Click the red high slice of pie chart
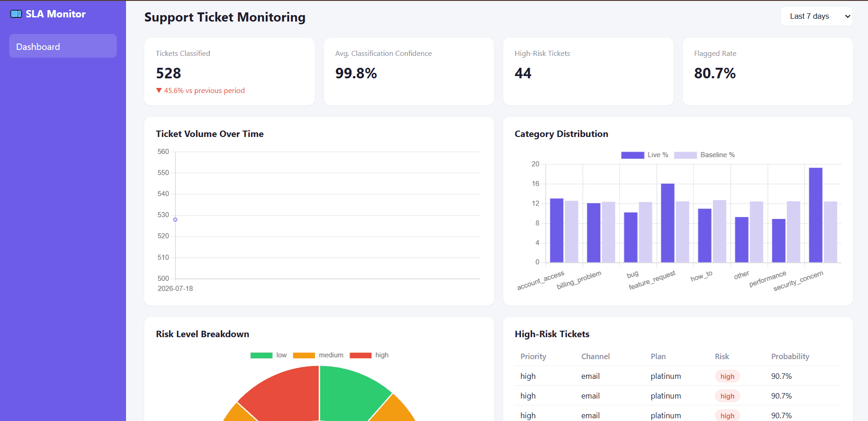The width and height of the screenshot is (868, 421). click(x=284, y=394)
